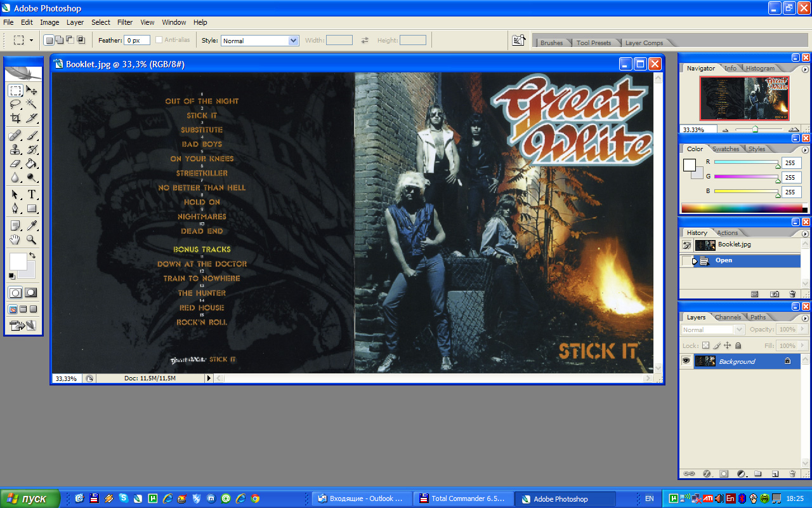812x508 pixels.
Task: Select the Eraser tool
Action: 15,164
